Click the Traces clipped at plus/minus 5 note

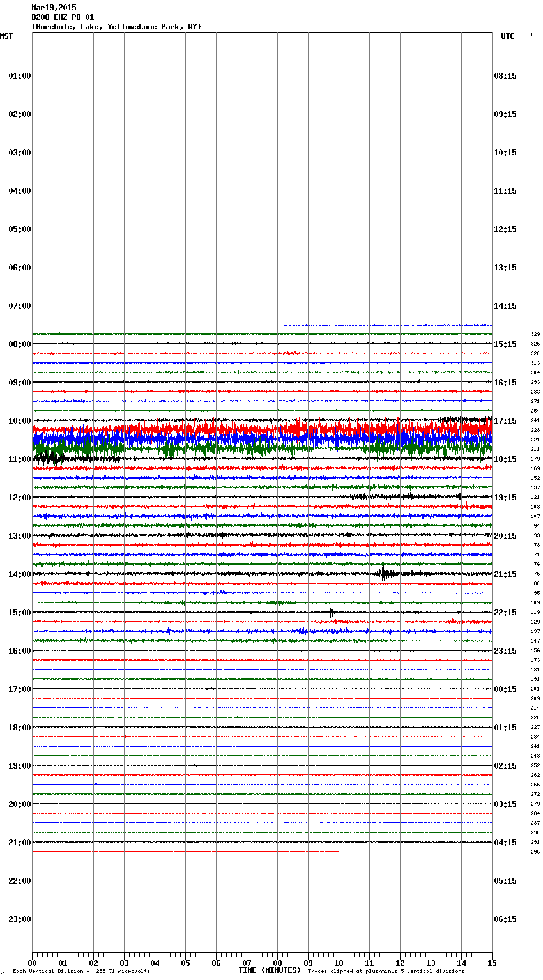tap(386, 972)
